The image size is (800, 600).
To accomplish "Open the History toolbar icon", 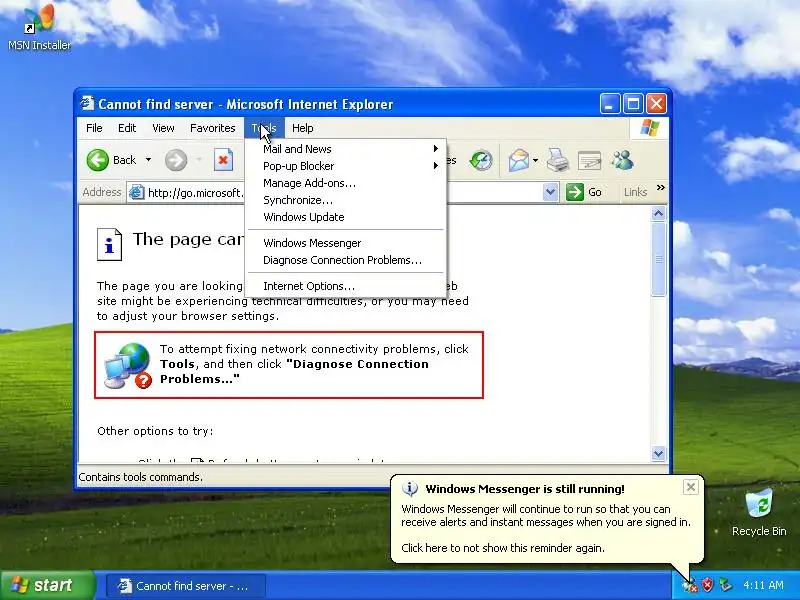I will (481, 160).
